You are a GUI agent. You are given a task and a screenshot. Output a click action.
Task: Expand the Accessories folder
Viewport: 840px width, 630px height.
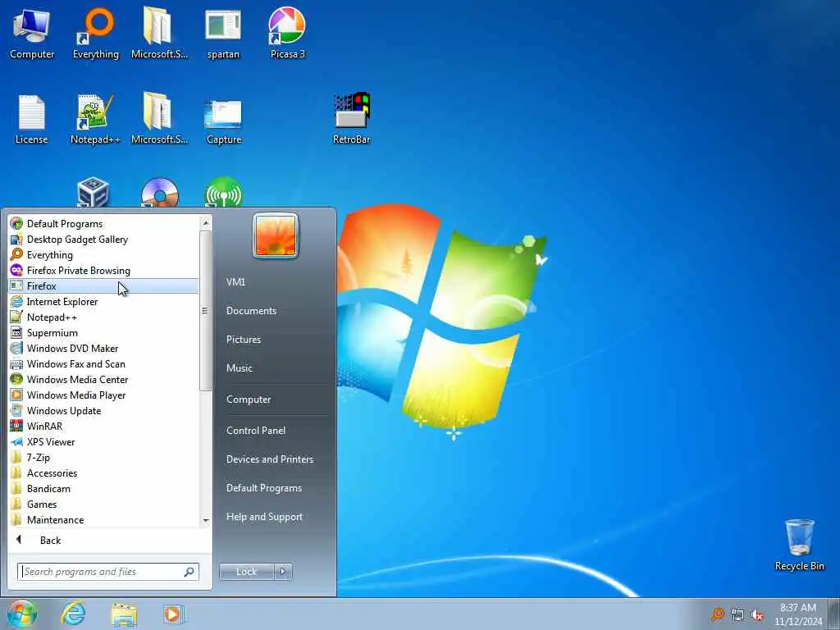[104, 473]
